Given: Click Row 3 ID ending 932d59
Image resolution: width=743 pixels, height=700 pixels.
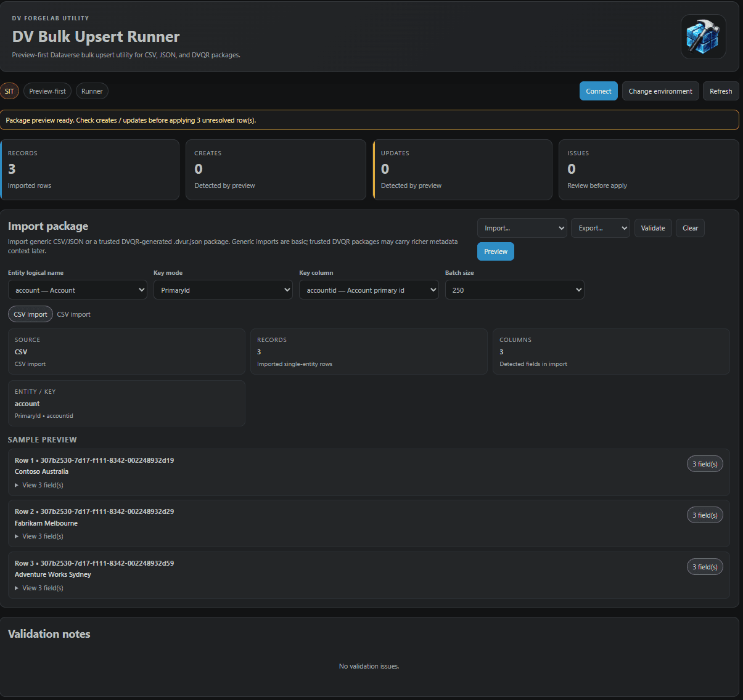Looking at the screenshot, I should click(x=107, y=563).
